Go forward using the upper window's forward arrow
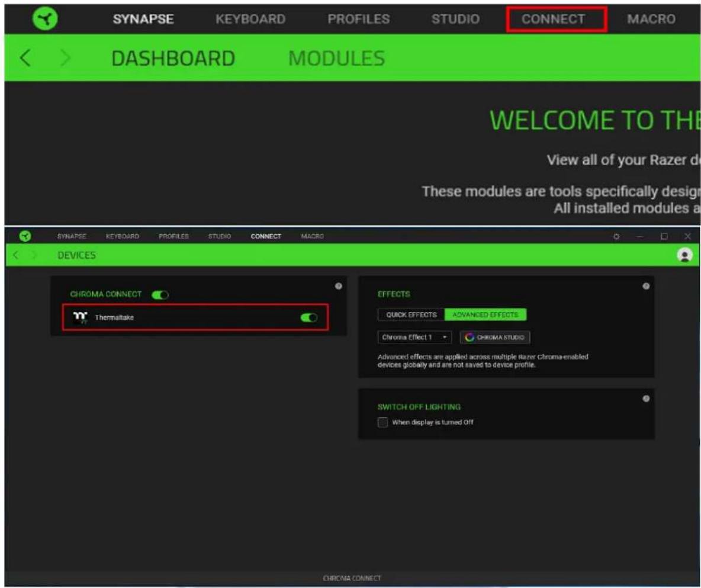701x588 pixels. click(65, 58)
